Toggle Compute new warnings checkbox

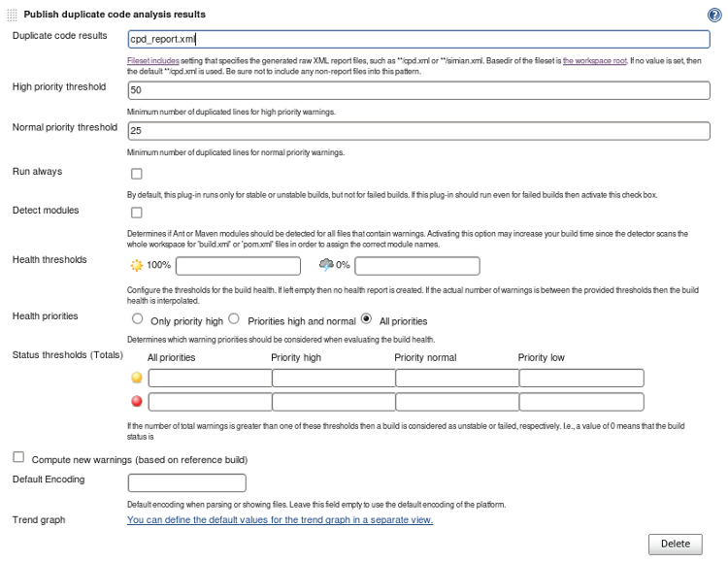point(18,457)
